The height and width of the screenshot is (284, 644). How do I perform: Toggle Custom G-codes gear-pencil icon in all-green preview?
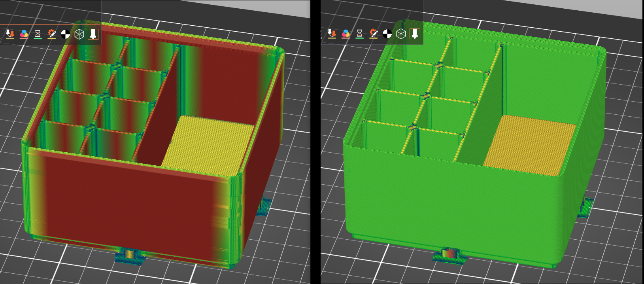pyautogui.click(x=374, y=34)
